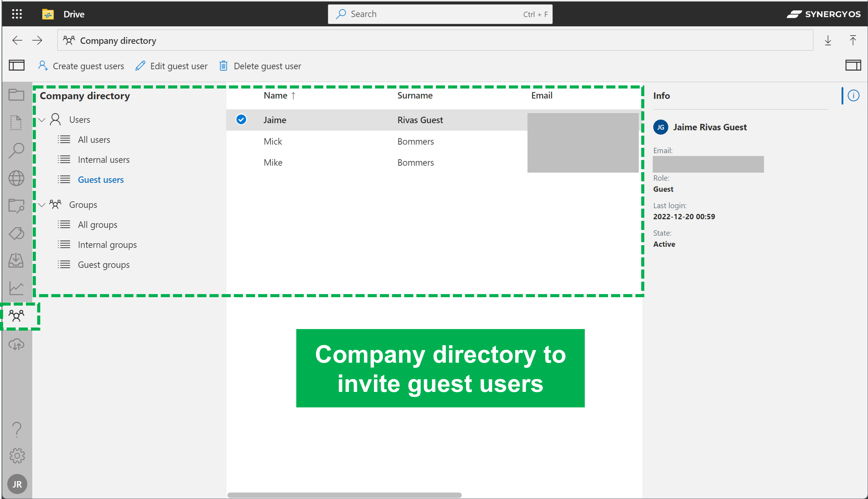Click the Rivas Guest surname cell
868x499 pixels.
click(x=420, y=120)
